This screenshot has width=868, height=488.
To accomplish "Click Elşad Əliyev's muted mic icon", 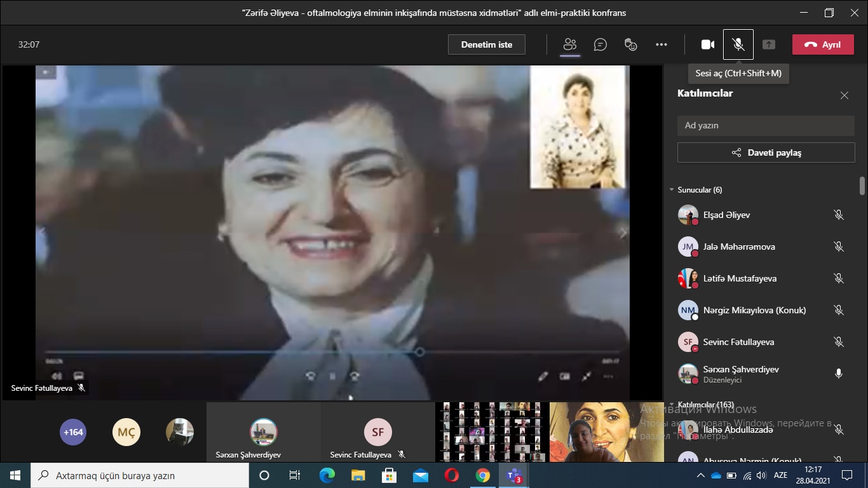I will (x=839, y=215).
